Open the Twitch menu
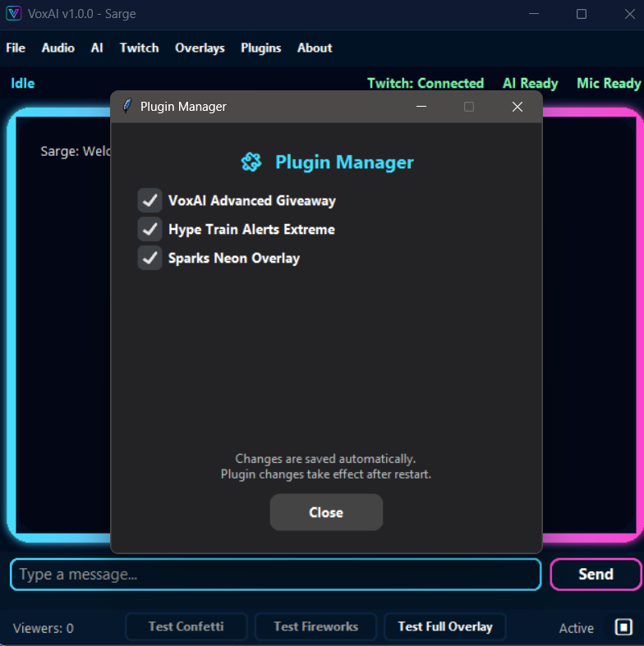Image resolution: width=644 pixels, height=646 pixels. click(139, 48)
